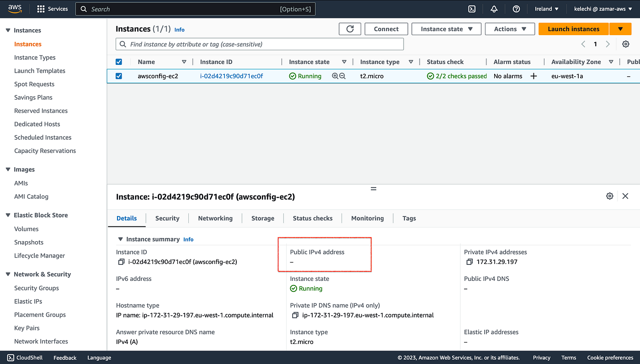Sort by Instance type column arrow
Viewport: 640px width, 364px height.
(411, 62)
